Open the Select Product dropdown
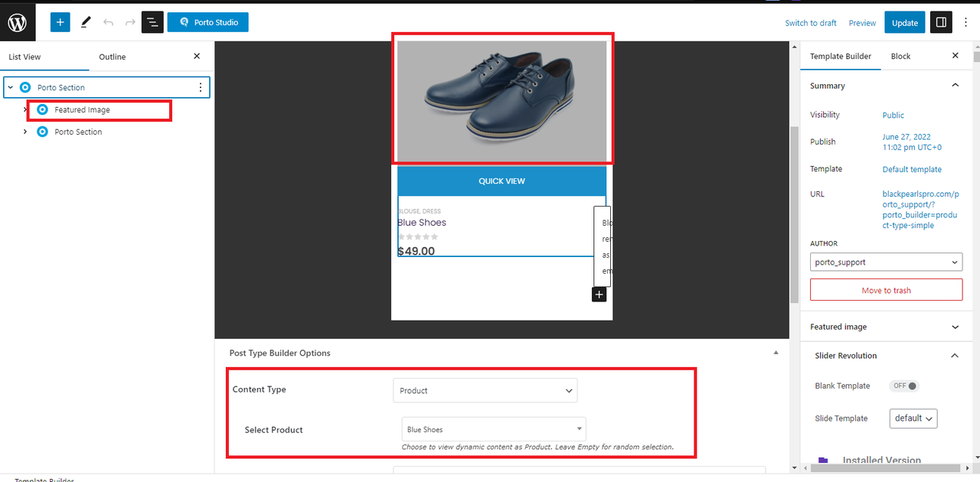Image resolution: width=980 pixels, height=482 pixels. coord(494,429)
